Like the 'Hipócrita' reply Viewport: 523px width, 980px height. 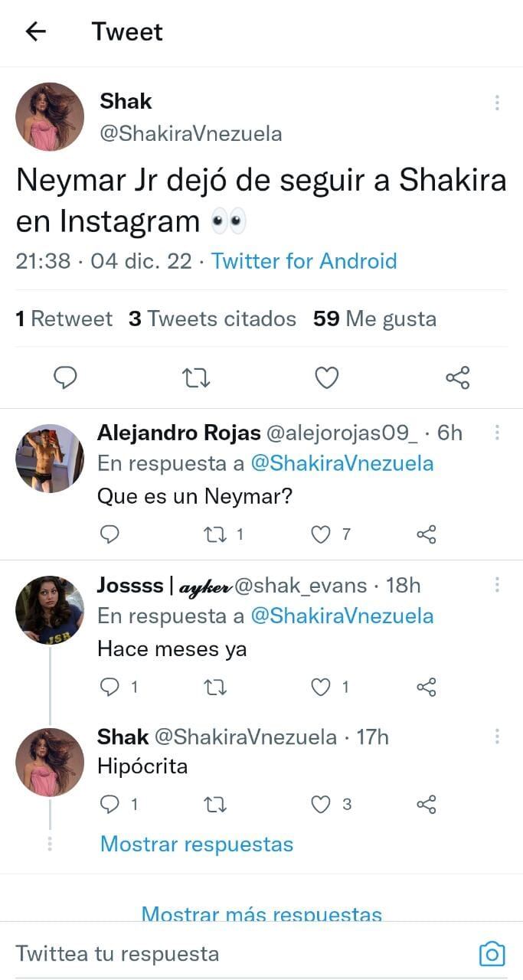321,805
